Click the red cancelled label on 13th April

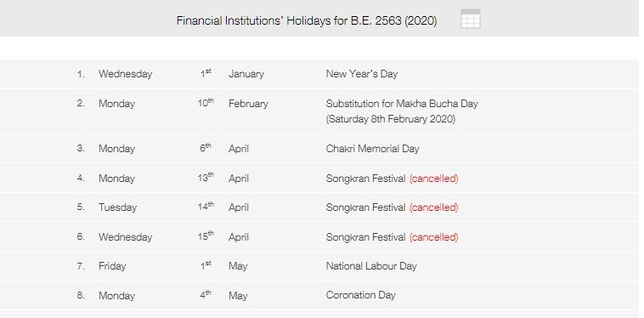(x=433, y=179)
